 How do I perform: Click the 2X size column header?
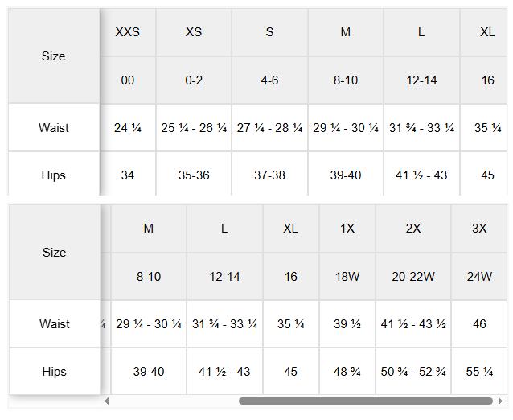point(413,229)
